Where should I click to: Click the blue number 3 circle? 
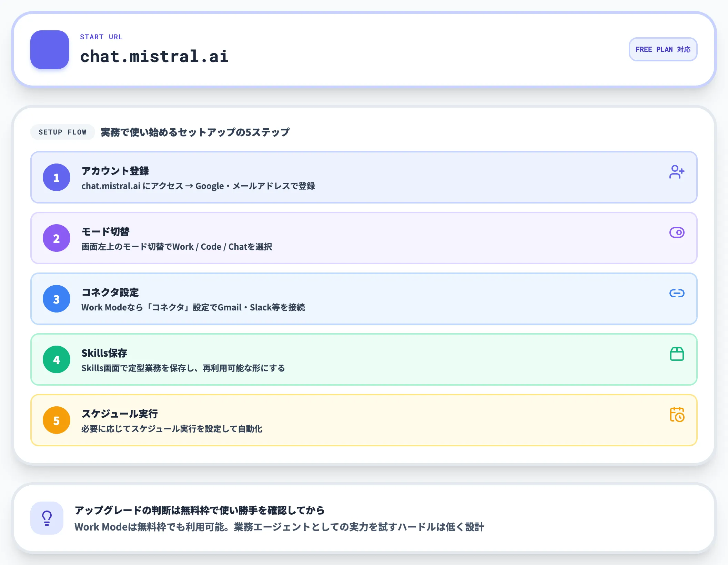(57, 299)
